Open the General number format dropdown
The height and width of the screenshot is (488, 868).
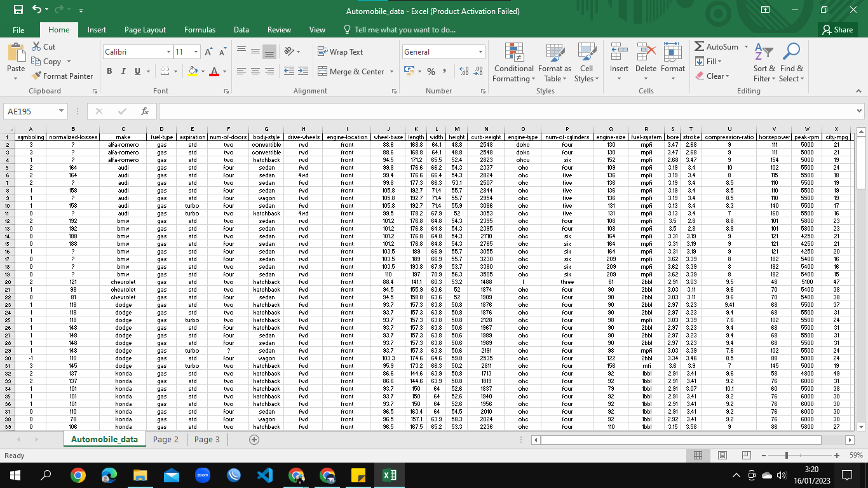click(480, 51)
